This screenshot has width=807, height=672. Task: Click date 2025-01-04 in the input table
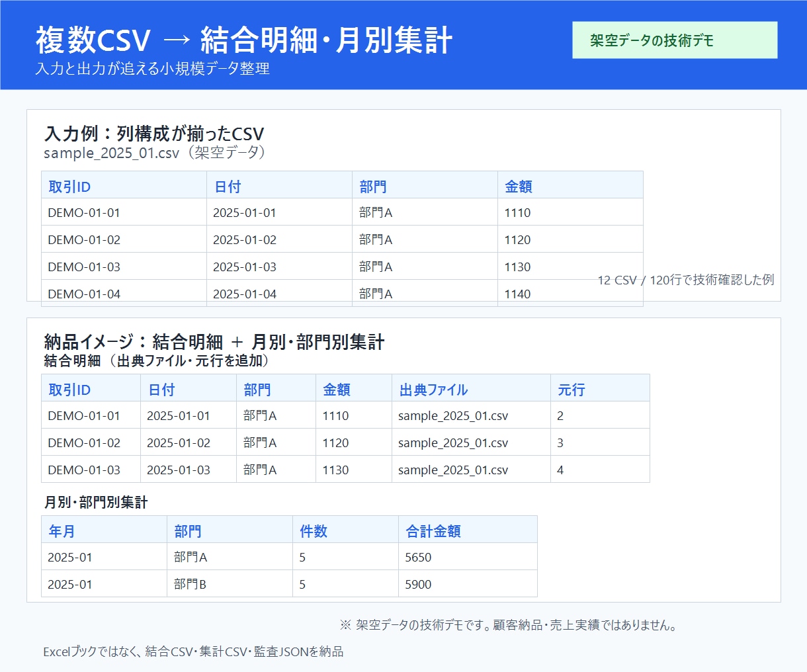[245, 294]
